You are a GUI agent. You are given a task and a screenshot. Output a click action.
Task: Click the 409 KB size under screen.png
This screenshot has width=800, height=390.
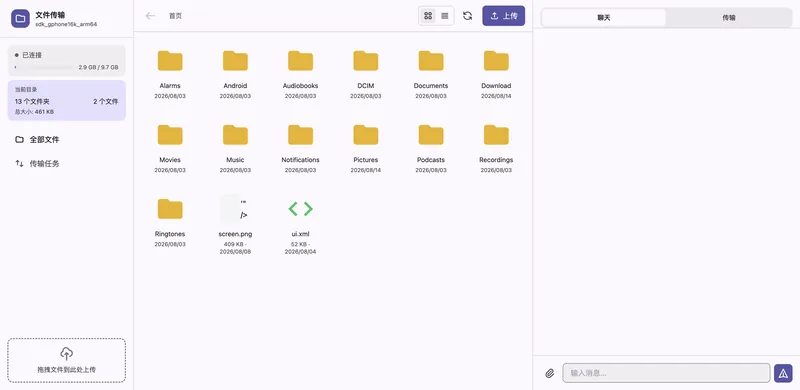click(x=234, y=244)
